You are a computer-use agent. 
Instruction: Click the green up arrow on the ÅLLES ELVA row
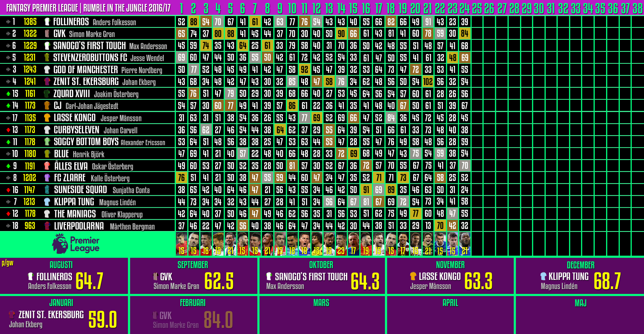tap(8, 166)
